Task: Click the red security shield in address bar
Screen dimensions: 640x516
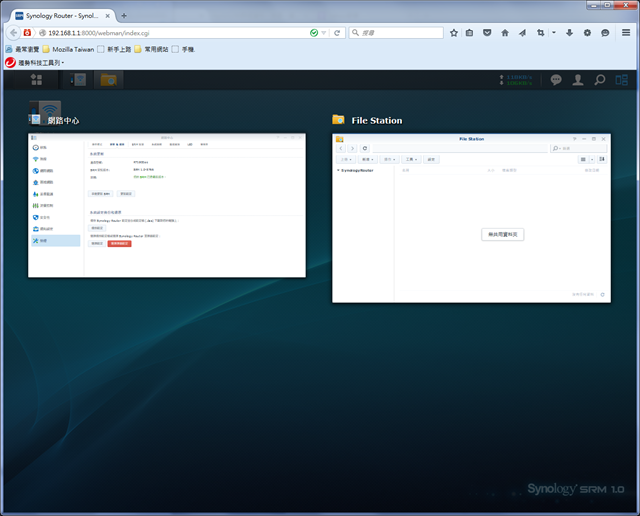Action: click(27, 33)
